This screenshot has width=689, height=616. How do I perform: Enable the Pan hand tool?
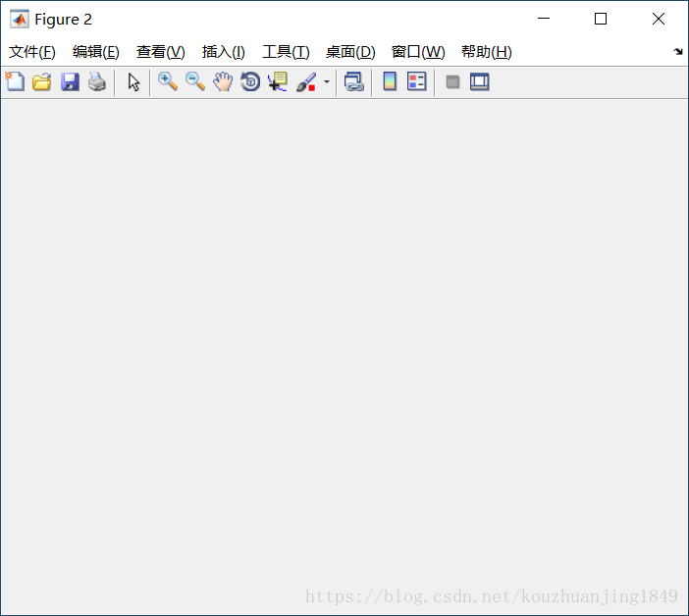point(223,81)
